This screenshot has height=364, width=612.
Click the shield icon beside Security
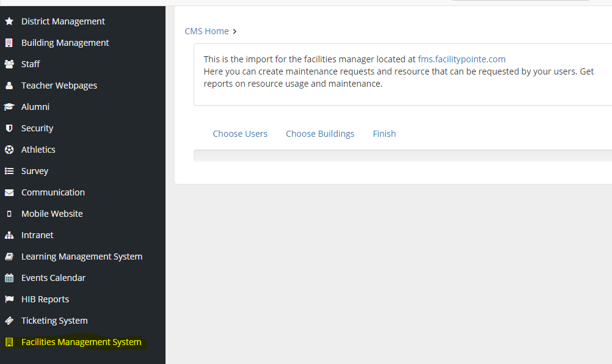[x=9, y=128]
